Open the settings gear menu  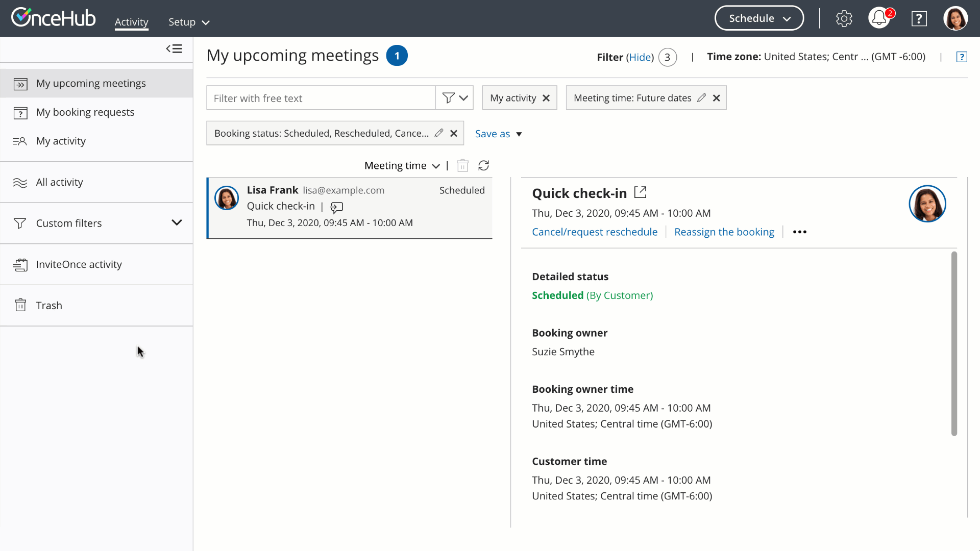click(x=844, y=18)
